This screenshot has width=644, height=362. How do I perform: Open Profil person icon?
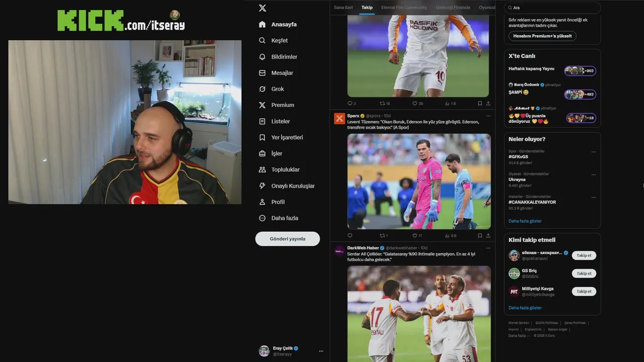pos(262,202)
